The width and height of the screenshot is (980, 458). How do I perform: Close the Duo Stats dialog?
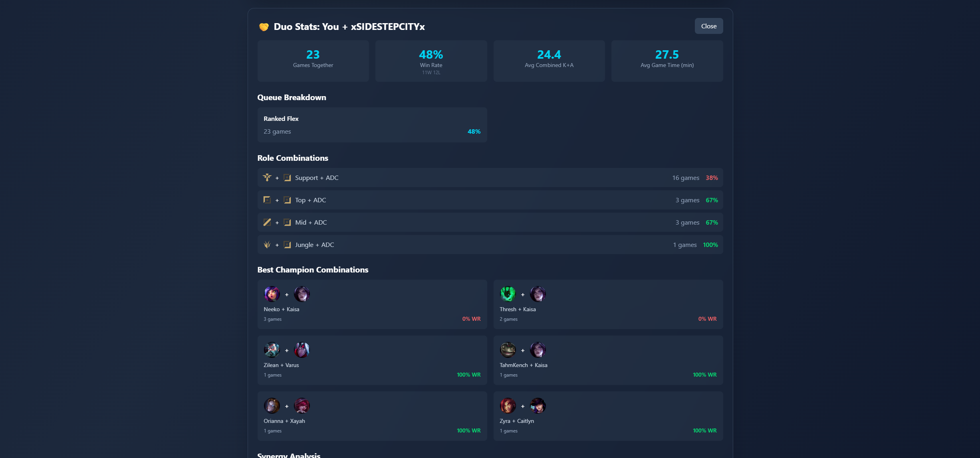click(x=708, y=26)
